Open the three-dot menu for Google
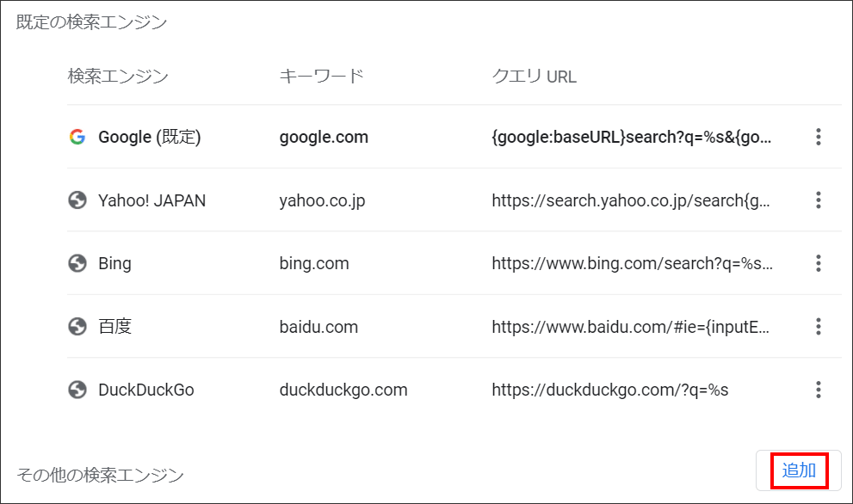The width and height of the screenshot is (853, 504). coord(819,137)
